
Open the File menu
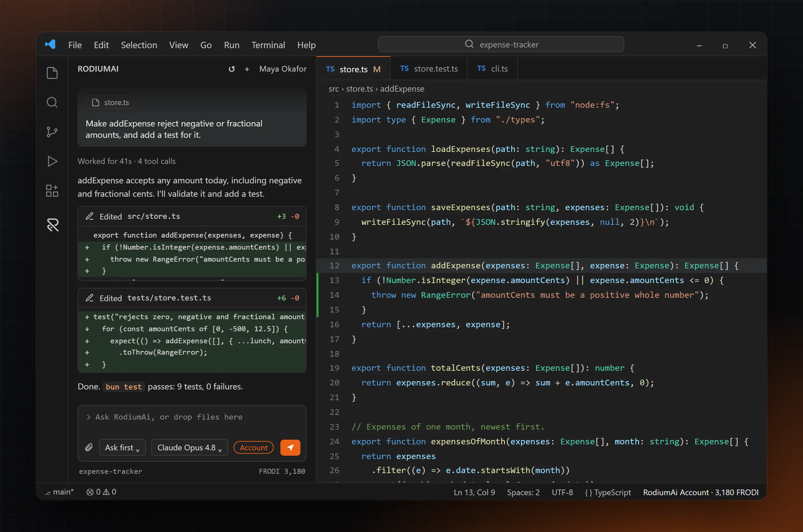pos(75,45)
